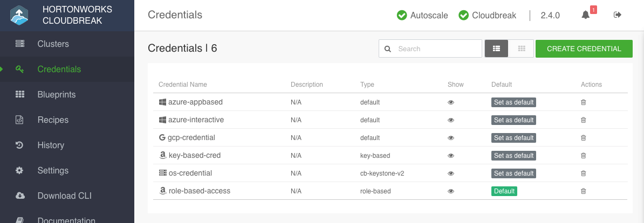The image size is (644, 223).
Task: Select the list view layout icon
Action: [x=496, y=48]
